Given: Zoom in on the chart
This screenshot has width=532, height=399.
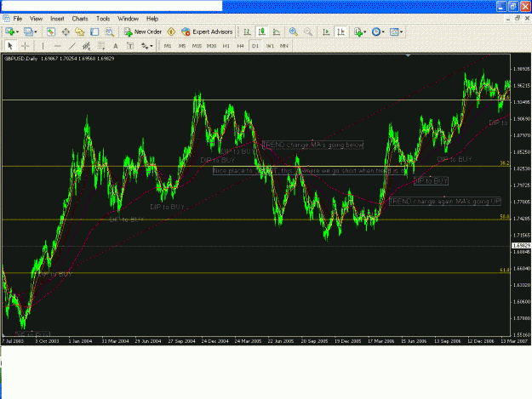Looking at the screenshot, I should (x=294, y=31).
